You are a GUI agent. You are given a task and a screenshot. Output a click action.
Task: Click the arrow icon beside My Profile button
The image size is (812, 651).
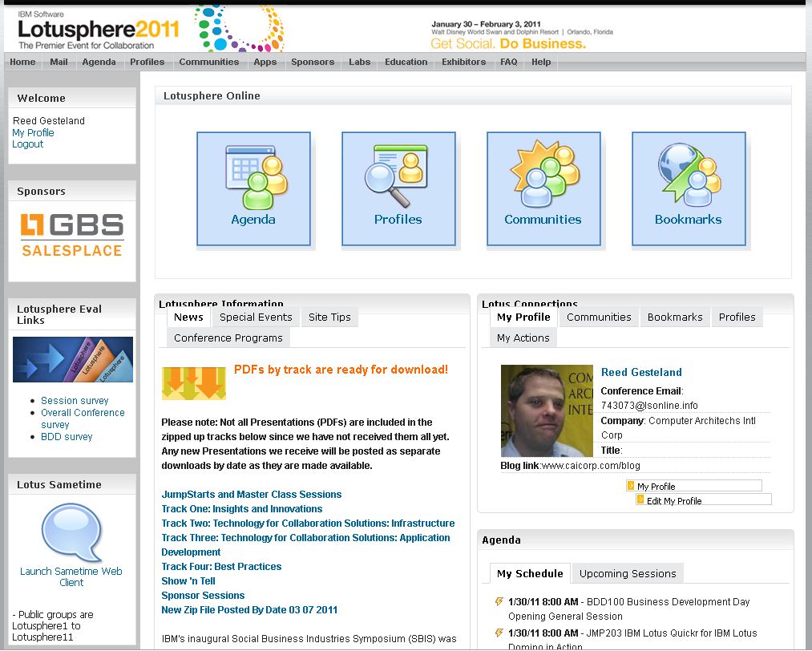(x=631, y=486)
